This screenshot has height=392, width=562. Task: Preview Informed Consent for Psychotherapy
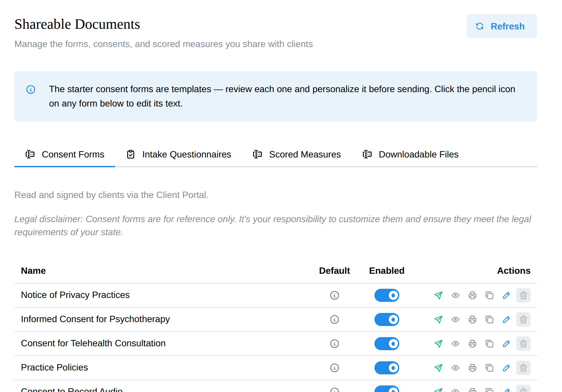(455, 319)
